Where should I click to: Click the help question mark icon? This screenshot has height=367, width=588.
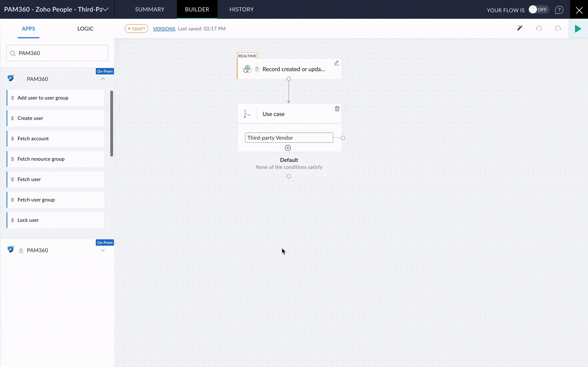coord(559,10)
